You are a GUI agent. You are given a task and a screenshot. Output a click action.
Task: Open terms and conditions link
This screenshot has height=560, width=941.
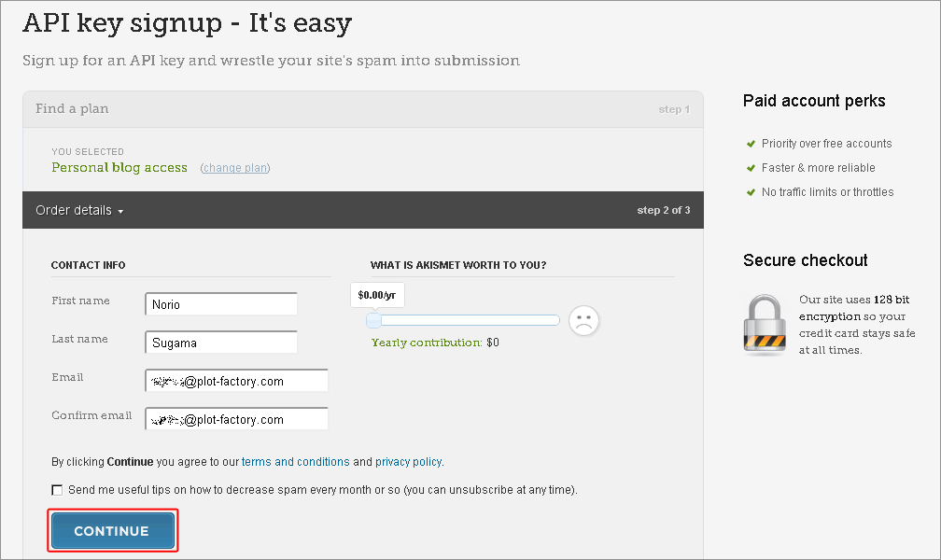pos(295,462)
